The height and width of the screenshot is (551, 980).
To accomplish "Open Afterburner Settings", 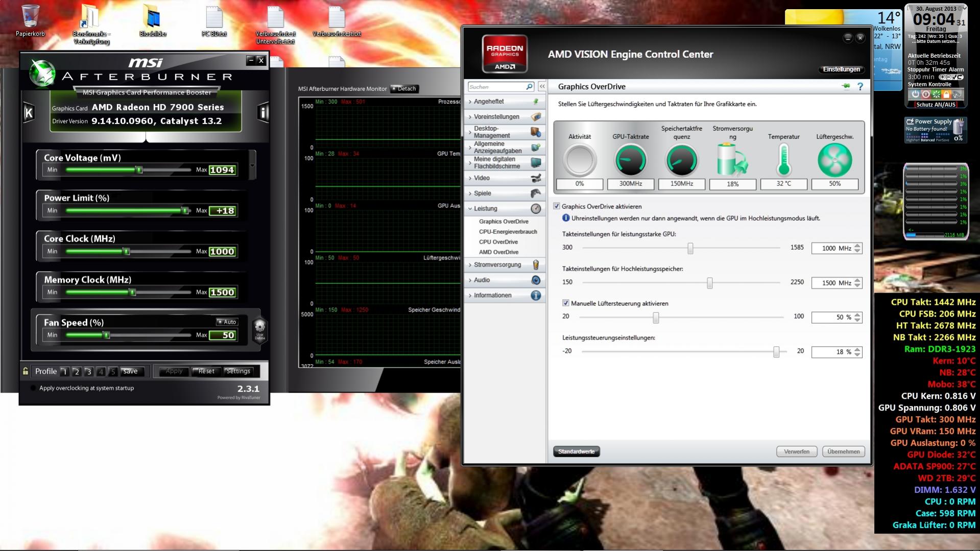I will point(238,371).
